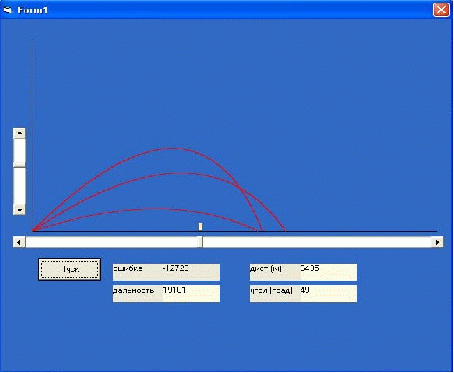Click the Пуск launch button

click(x=69, y=269)
